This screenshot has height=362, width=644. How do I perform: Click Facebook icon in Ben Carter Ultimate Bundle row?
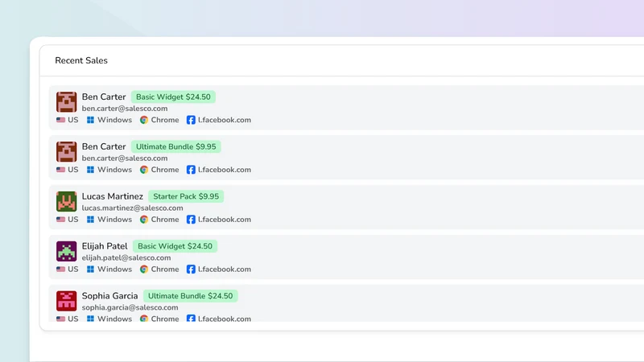tap(191, 170)
